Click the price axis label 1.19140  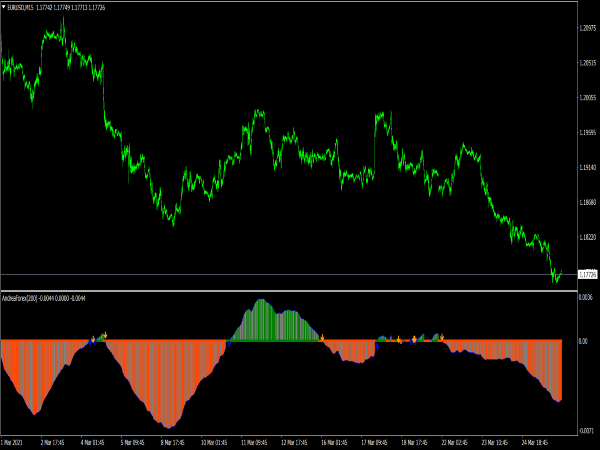point(588,167)
